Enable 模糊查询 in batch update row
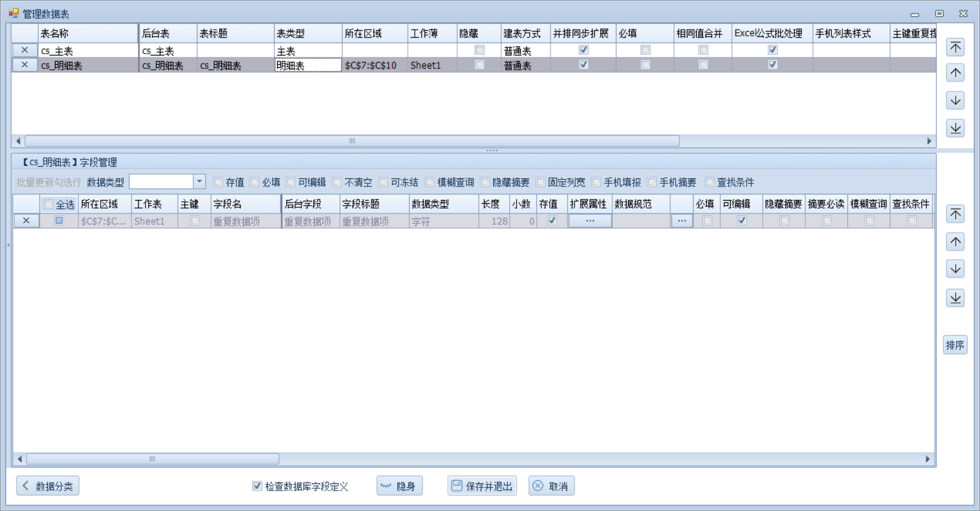Image resolution: width=980 pixels, height=511 pixels. point(430,182)
